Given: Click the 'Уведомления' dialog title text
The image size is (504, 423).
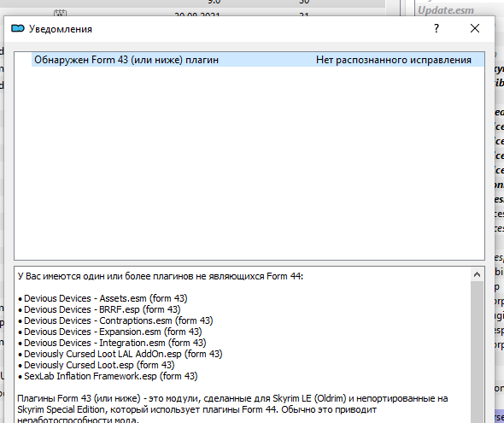Looking at the screenshot, I should tap(61, 29).
